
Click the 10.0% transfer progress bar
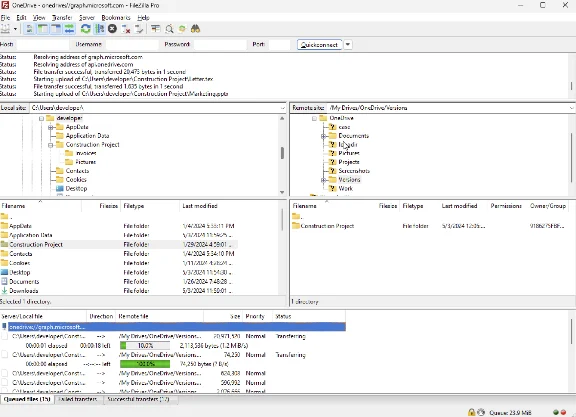coord(145,346)
